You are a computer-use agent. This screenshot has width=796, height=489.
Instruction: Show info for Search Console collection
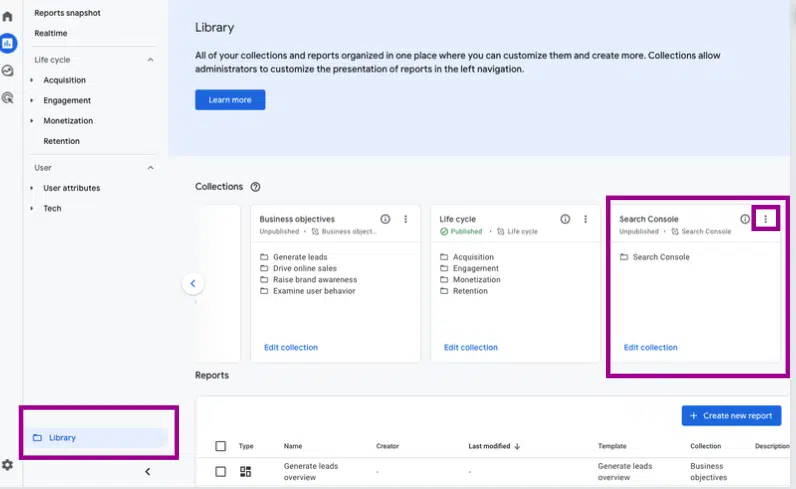[x=744, y=219]
